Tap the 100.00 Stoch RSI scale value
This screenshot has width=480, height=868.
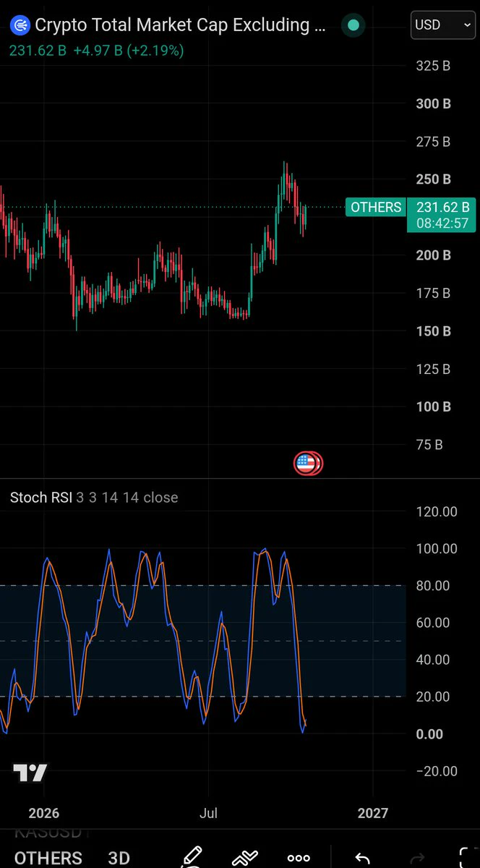coord(437,548)
